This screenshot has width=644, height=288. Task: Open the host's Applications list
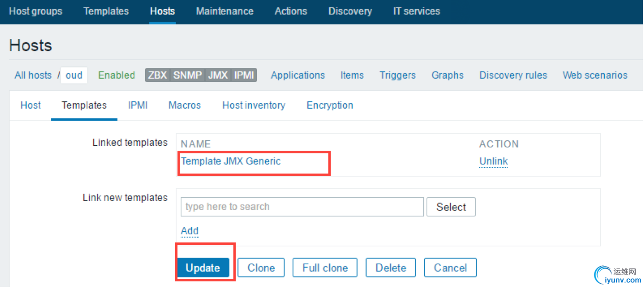click(298, 75)
